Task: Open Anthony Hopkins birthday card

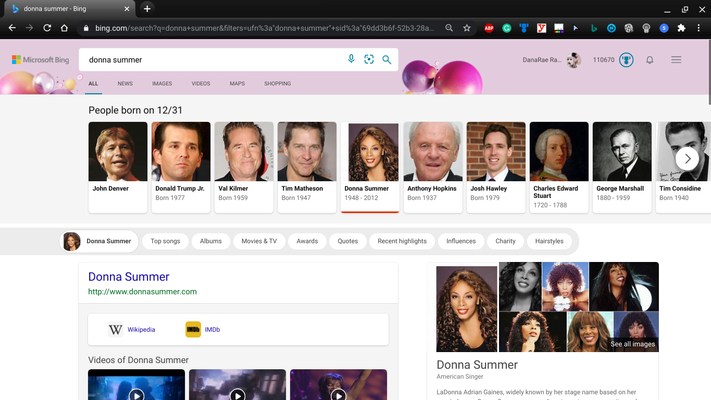Action: pyautogui.click(x=433, y=167)
